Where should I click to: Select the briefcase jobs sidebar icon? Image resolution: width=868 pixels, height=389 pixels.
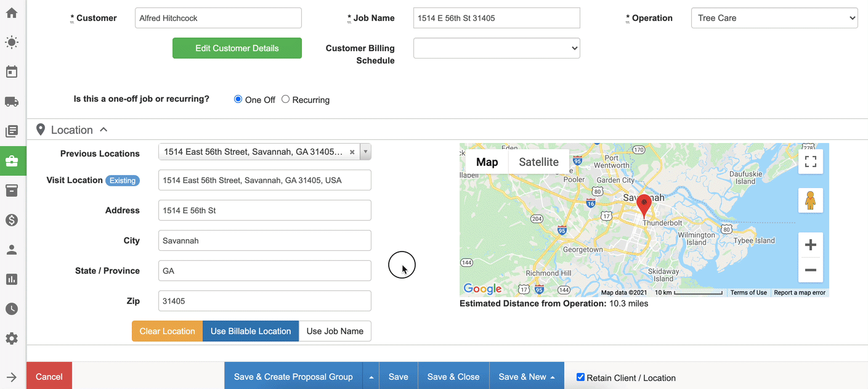tap(12, 161)
